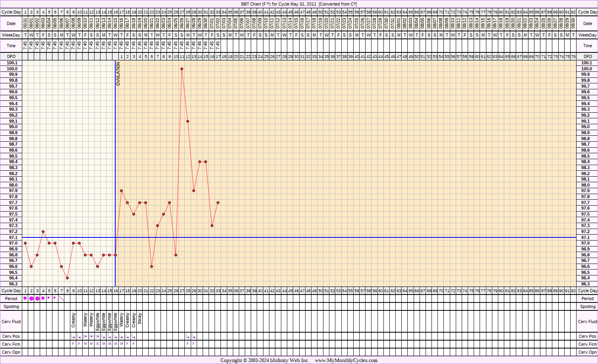
Task: Select the large period dot on cycle day 3
Action: (x=37, y=299)
